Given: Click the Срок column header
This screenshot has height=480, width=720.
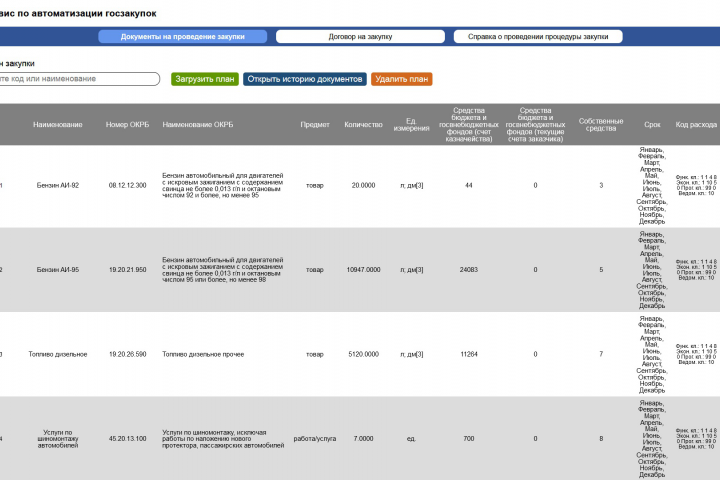Looking at the screenshot, I should pyautogui.click(x=652, y=124).
